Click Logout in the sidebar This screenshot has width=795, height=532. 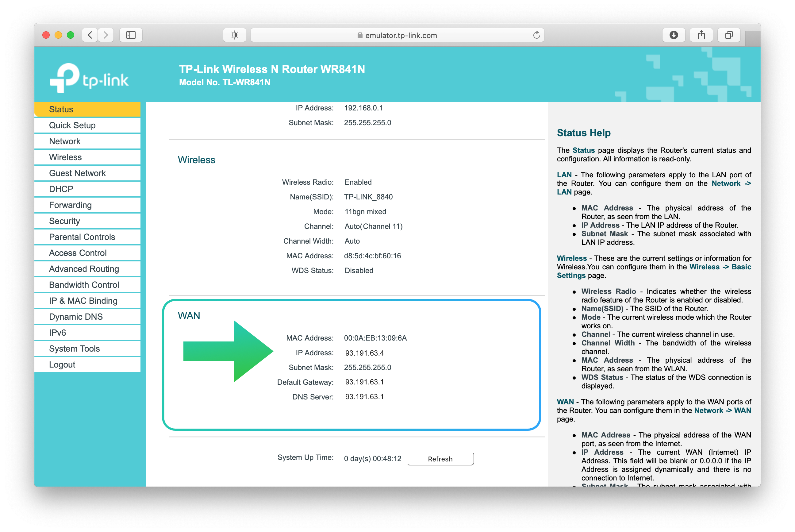click(87, 364)
